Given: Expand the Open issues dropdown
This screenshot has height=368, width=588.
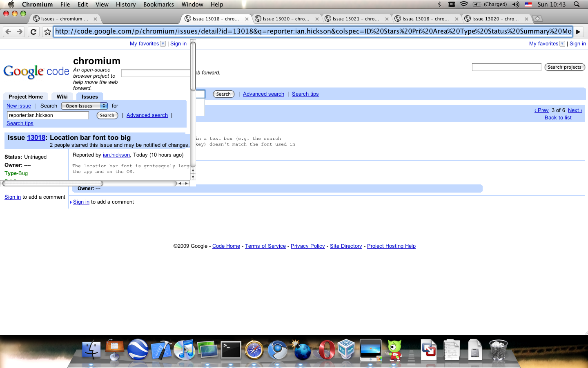Looking at the screenshot, I should click(84, 106).
